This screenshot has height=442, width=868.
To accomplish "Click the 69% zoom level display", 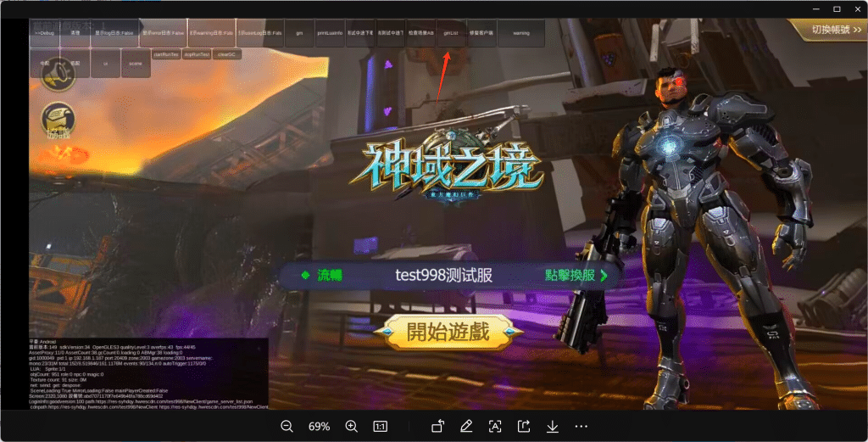I will pos(319,426).
